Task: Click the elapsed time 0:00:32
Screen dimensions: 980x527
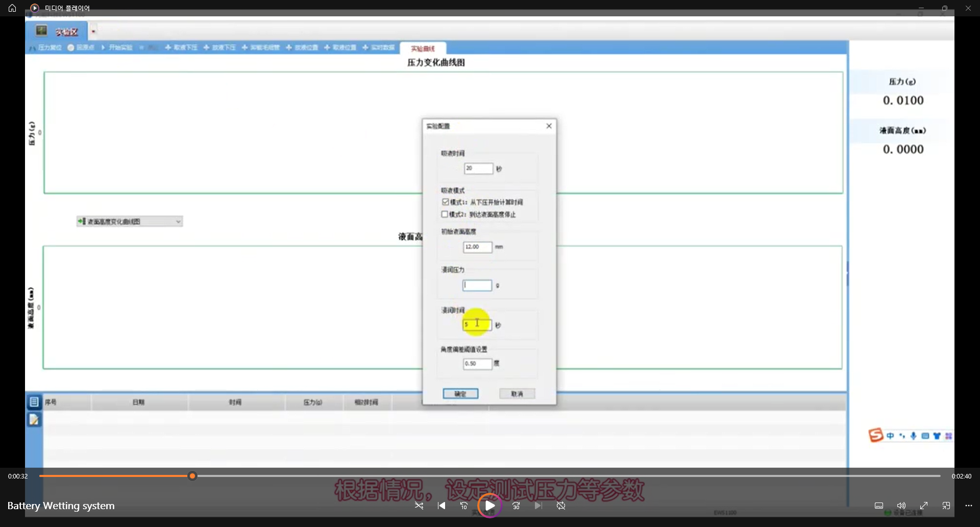Action: pos(18,476)
